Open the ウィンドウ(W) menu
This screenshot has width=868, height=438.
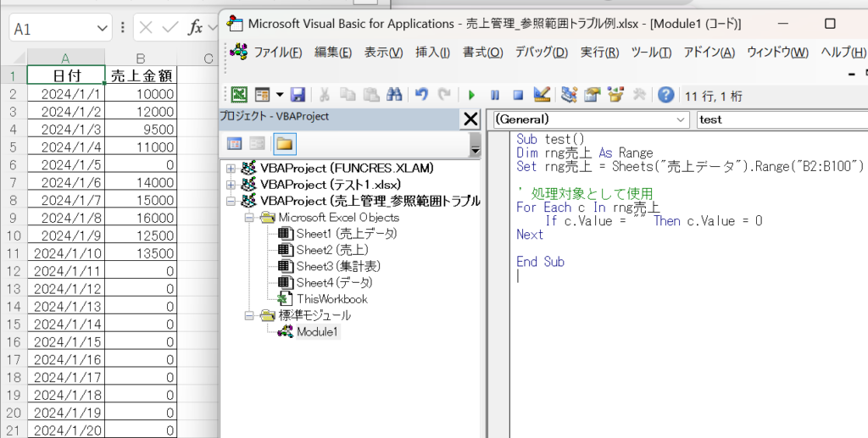coord(778,53)
